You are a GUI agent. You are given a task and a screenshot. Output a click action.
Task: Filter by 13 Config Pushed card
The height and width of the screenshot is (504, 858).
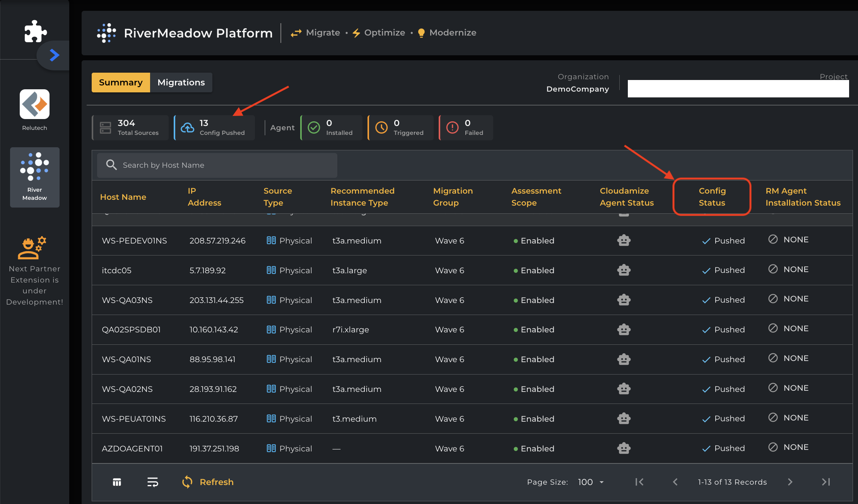point(214,128)
